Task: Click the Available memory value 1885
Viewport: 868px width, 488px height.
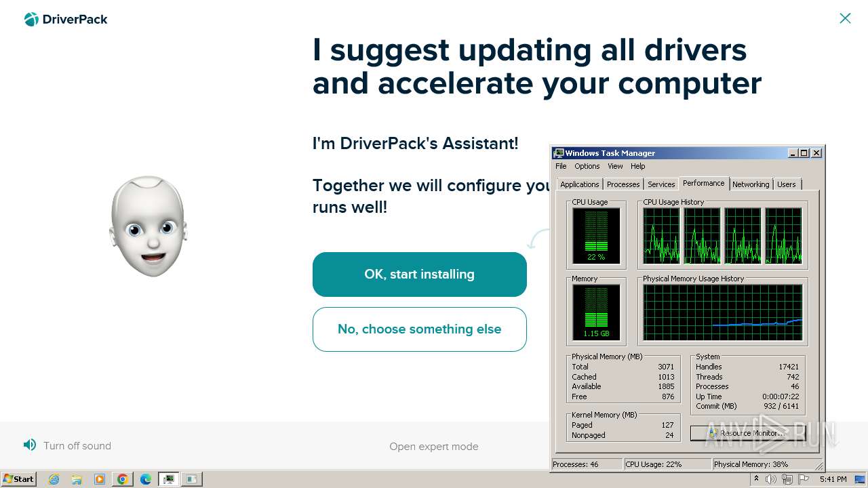Action: 666,386
